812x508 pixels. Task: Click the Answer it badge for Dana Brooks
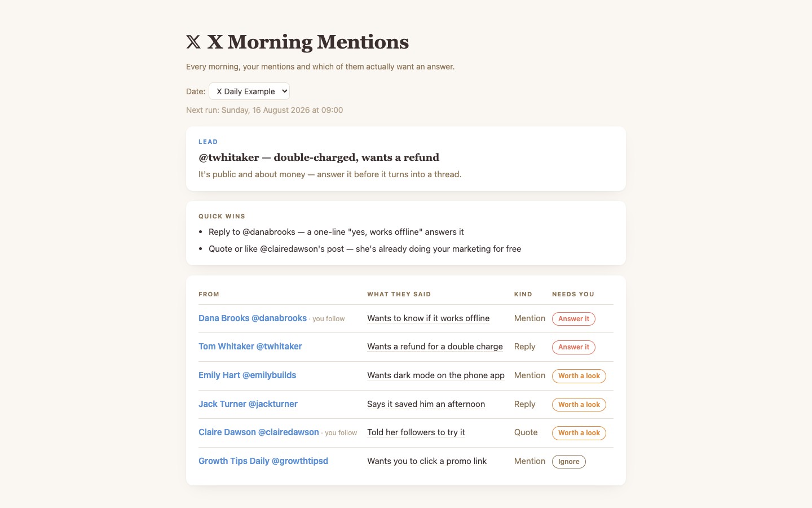(573, 319)
